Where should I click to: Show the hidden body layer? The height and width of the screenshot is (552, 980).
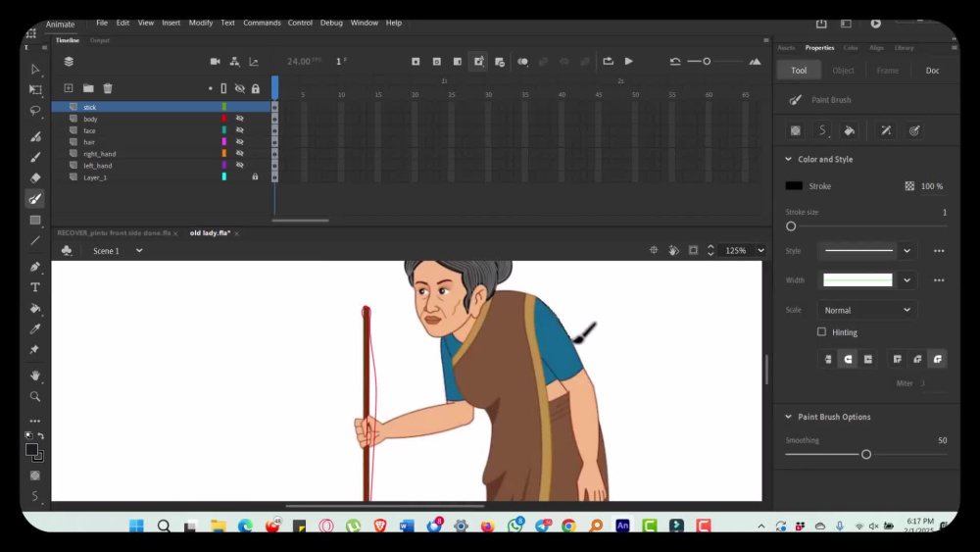click(239, 119)
